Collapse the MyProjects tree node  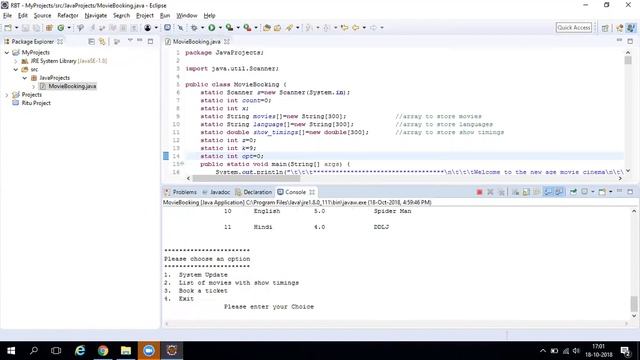click(x=7, y=53)
